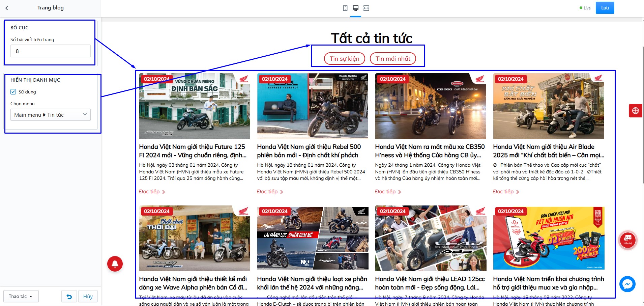Switch to desktop preview icon
This screenshot has height=306, width=644.
click(x=355, y=8)
